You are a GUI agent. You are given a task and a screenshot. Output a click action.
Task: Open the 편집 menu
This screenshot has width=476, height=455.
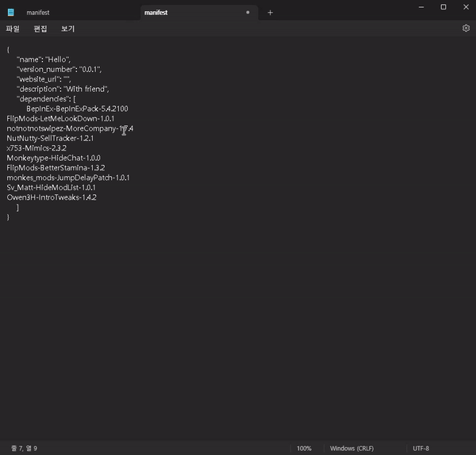coord(40,29)
